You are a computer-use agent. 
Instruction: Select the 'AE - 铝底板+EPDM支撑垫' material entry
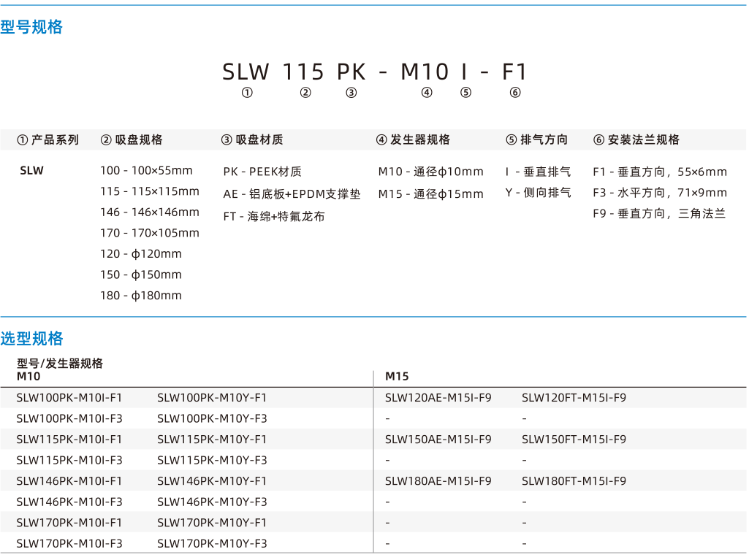(292, 194)
